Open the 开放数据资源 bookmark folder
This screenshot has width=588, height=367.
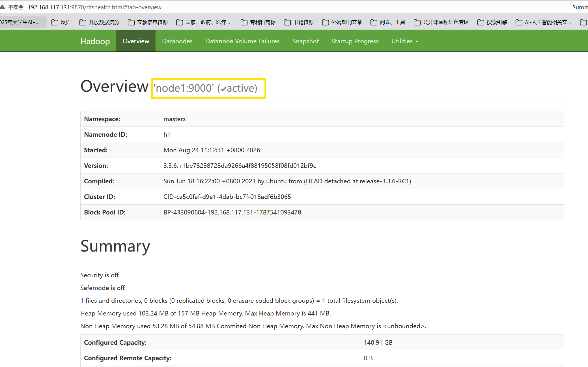(x=100, y=22)
